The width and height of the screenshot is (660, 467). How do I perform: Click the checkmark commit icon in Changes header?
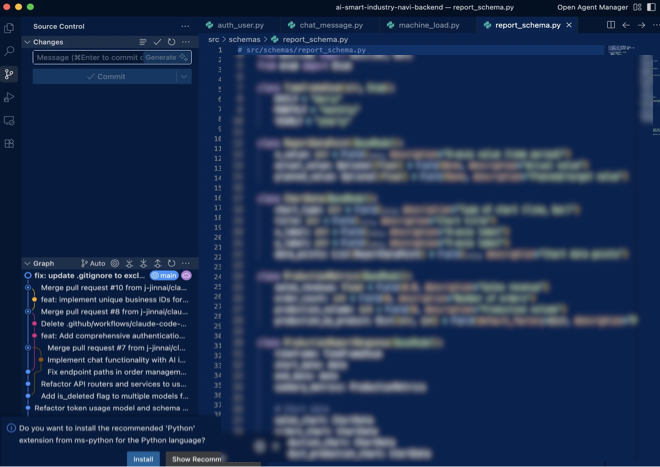pos(157,42)
